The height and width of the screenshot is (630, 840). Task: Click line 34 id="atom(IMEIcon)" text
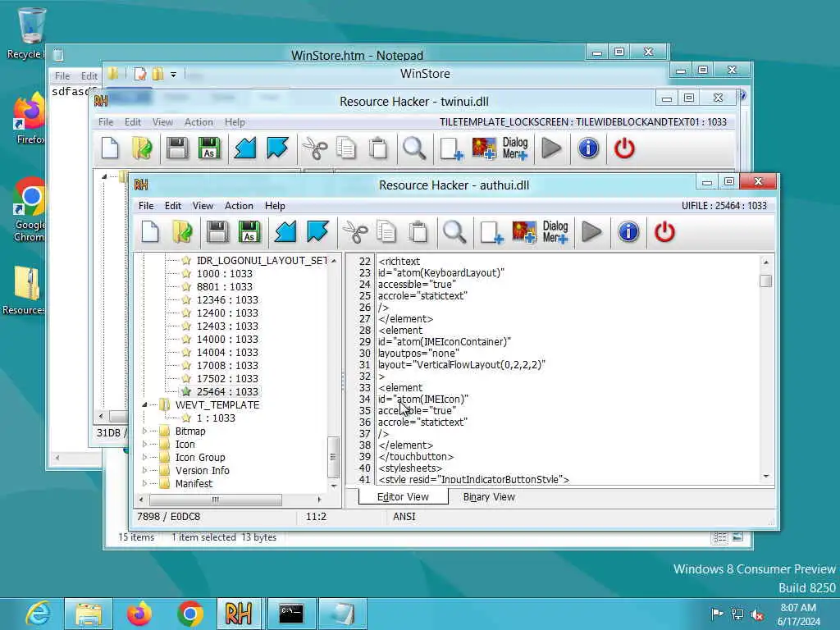tap(423, 399)
